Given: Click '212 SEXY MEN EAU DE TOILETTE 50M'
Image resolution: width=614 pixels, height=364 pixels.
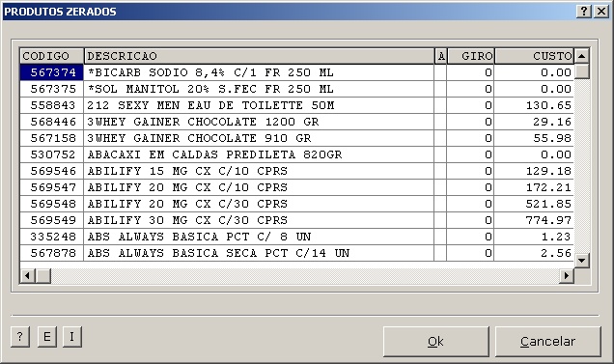Looking at the screenshot, I should 210,105.
